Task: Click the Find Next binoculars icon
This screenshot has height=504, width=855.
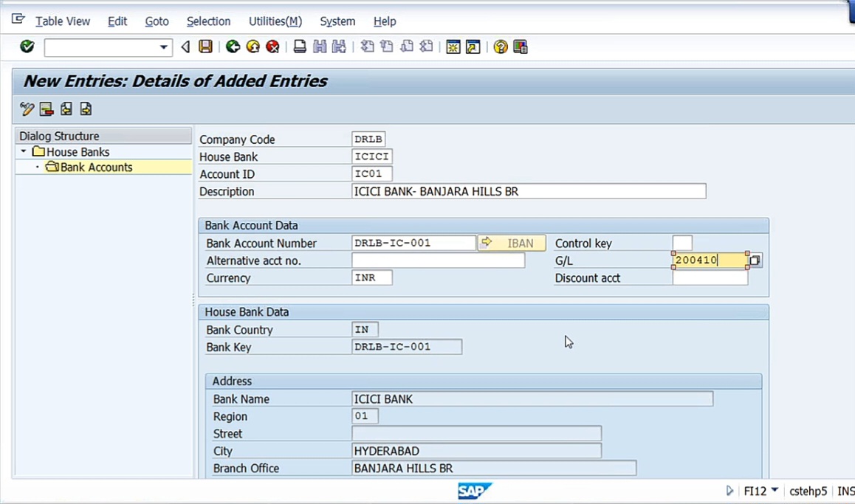Action: 339,47
